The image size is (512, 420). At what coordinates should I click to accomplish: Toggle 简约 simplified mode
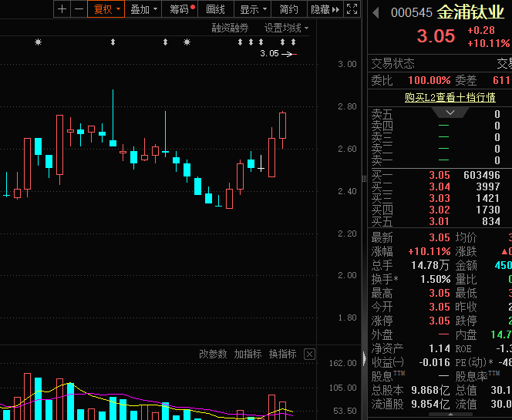tap(289, 9)
